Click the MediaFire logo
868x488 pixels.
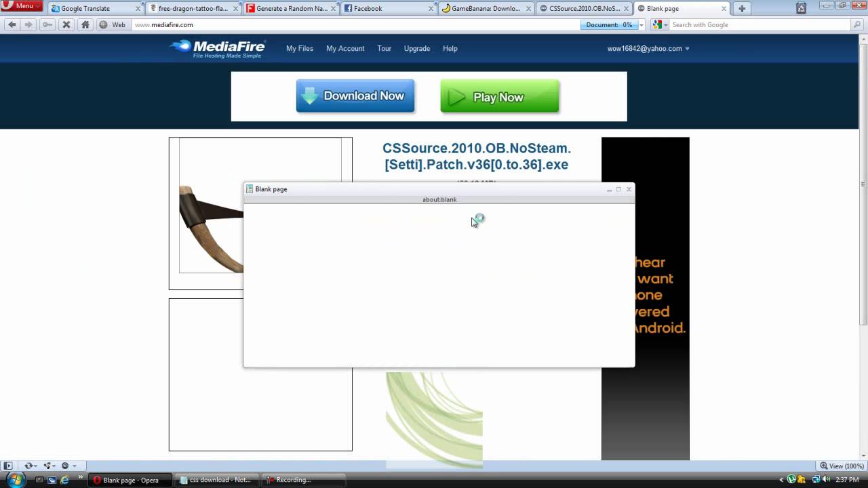tap(218, 48)
